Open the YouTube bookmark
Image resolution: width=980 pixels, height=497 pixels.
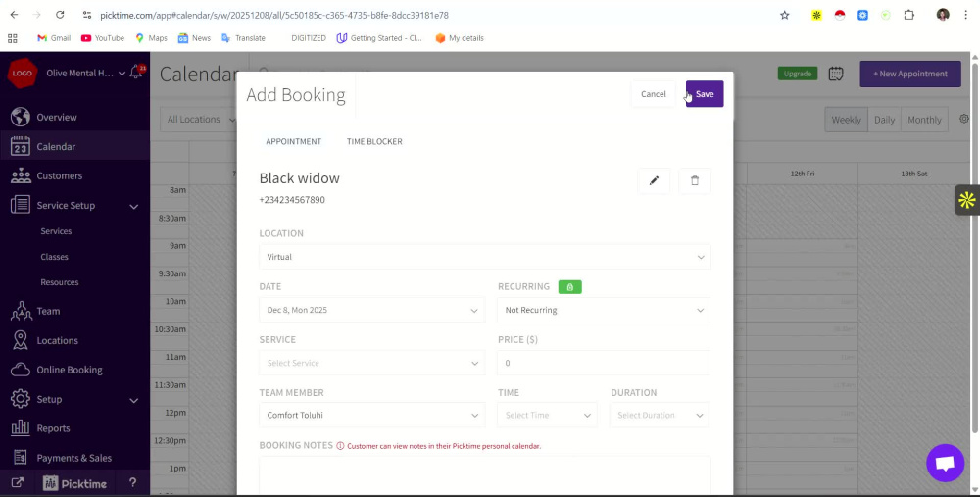tap(103, 38)
